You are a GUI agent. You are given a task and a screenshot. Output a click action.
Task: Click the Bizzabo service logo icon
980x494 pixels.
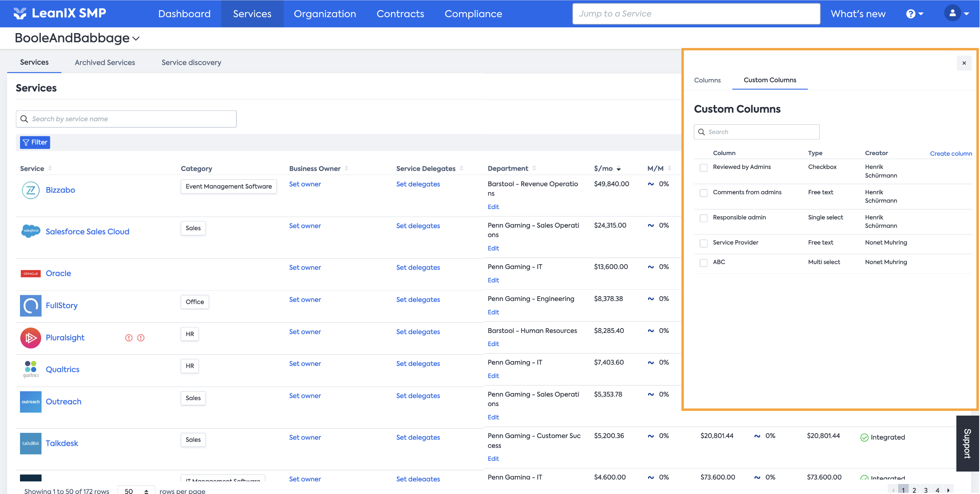[x=31, y=190]
